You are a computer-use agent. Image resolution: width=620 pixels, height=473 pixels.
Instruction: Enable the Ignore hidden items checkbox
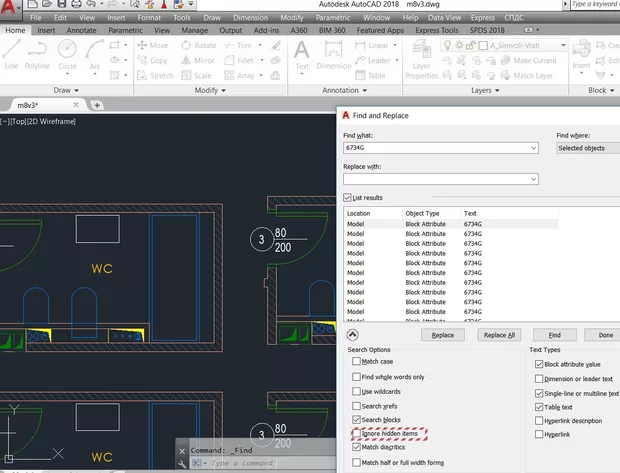(x=356, y=434)
